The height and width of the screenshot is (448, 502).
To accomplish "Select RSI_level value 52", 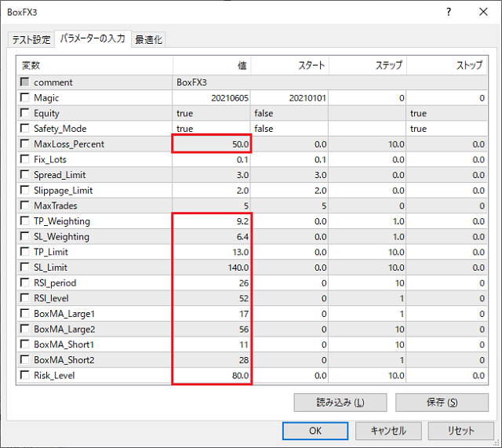I will 211,298.
